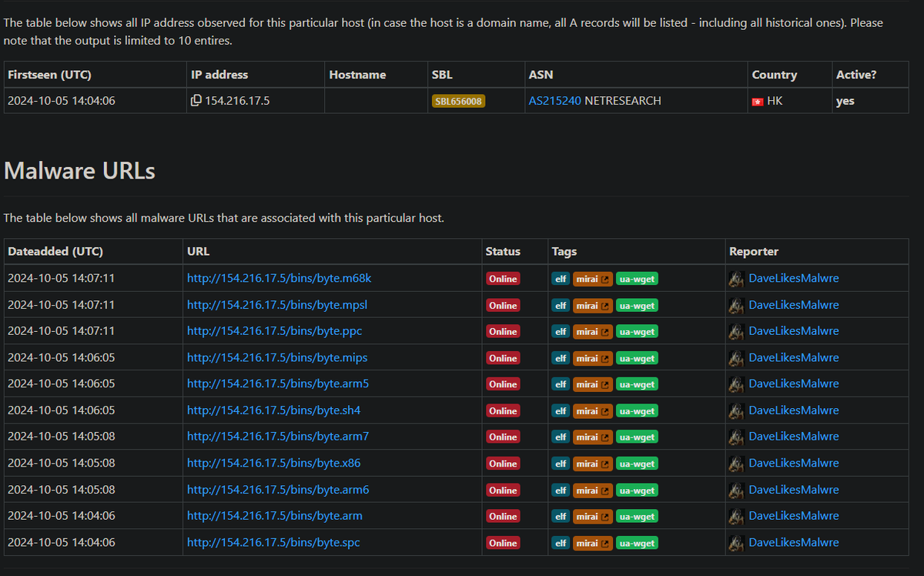Click reporter avatar in byte.arm6 row
The height and width of the screenshot is (576, 924).
pos(736,491)
